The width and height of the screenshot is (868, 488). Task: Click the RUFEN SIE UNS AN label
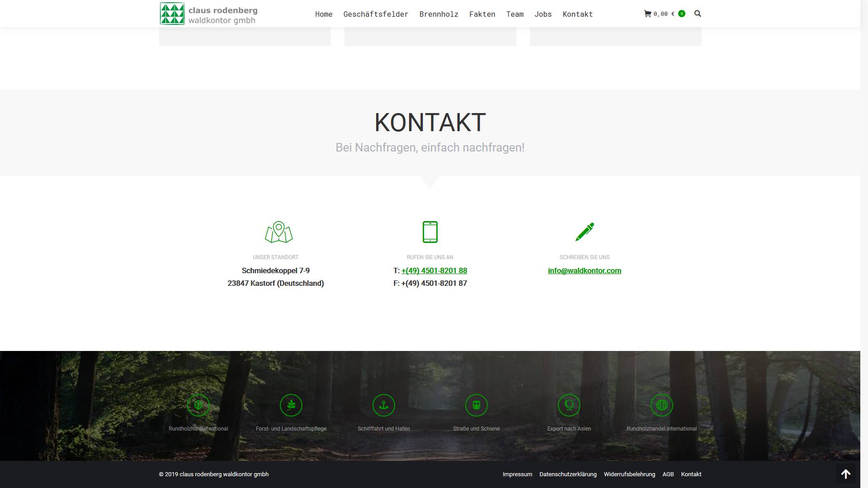[x=430, y=257]
